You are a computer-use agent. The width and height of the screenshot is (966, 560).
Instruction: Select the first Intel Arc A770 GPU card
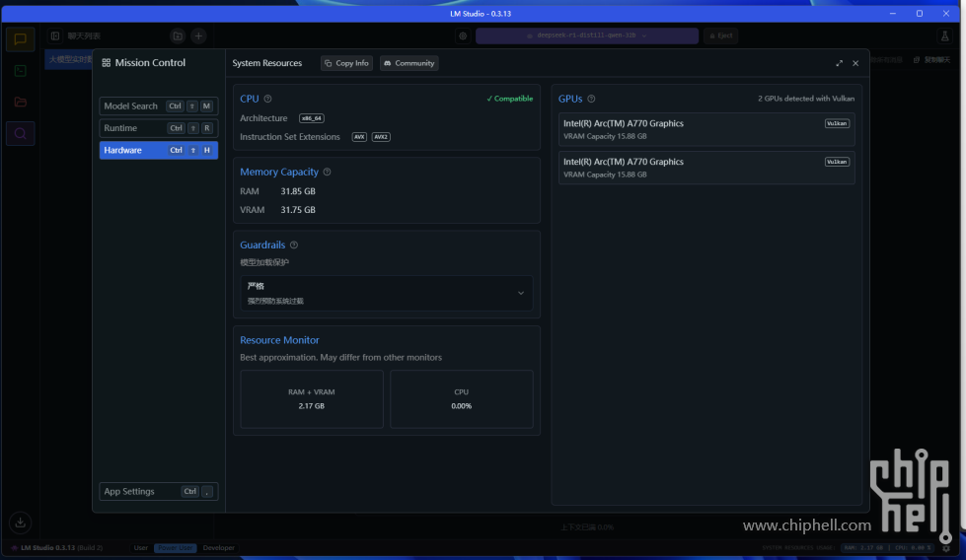706,129
